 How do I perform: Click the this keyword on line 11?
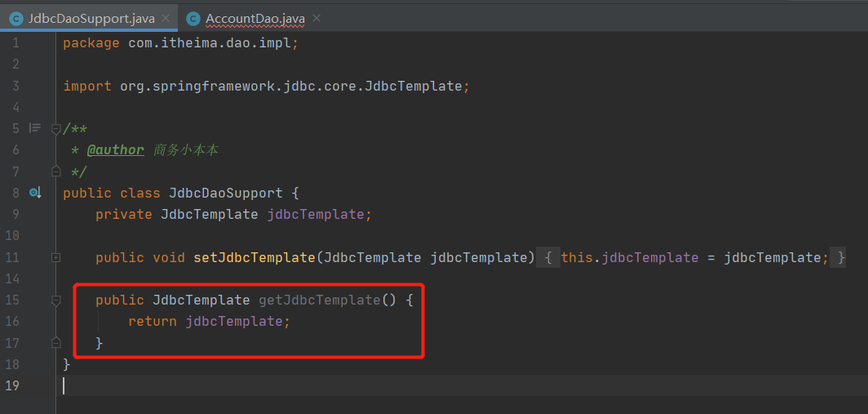pos(577,258)
